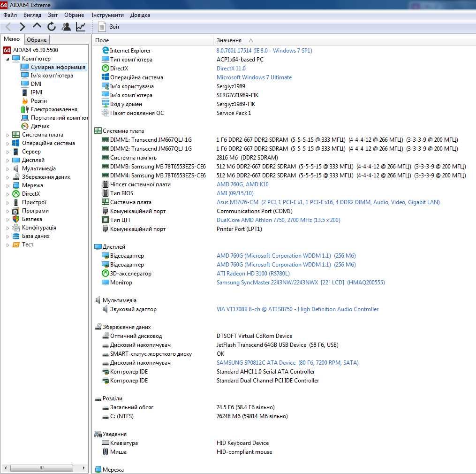Expand the Системна плата tree node

[x=8, y=135]
